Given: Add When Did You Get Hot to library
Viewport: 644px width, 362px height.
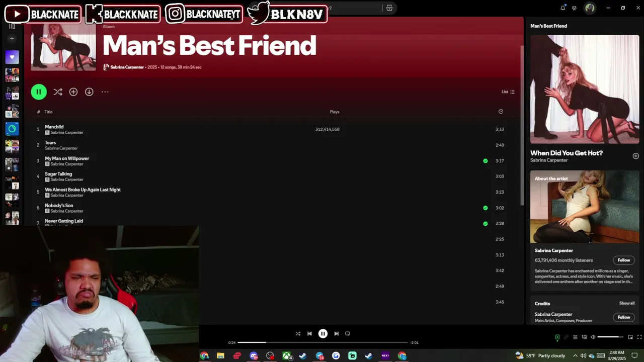Looking at the screenshot, I should click(635, 156).
